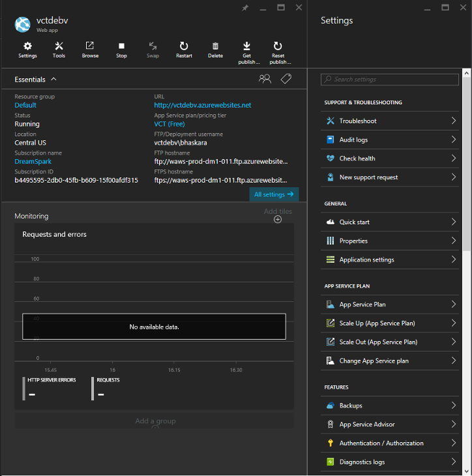
Task: Click scrollbar down arrow in Settings
Action: pos(467,471)
